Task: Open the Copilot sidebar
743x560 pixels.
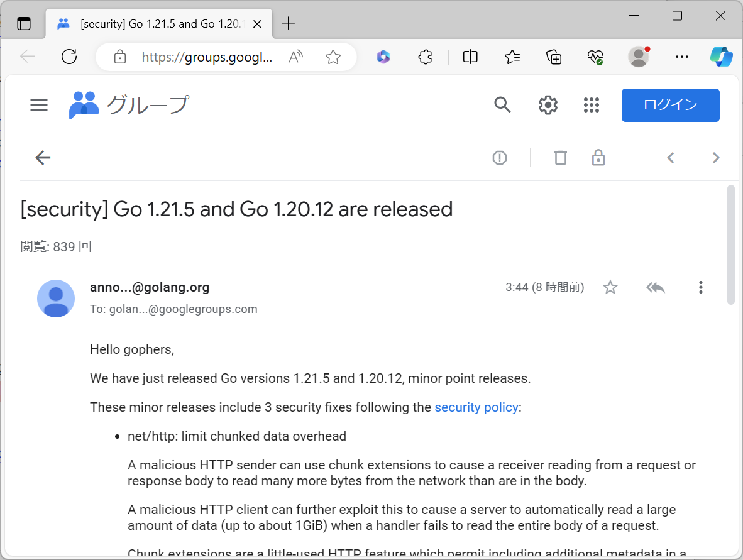Action: [722, 57]
